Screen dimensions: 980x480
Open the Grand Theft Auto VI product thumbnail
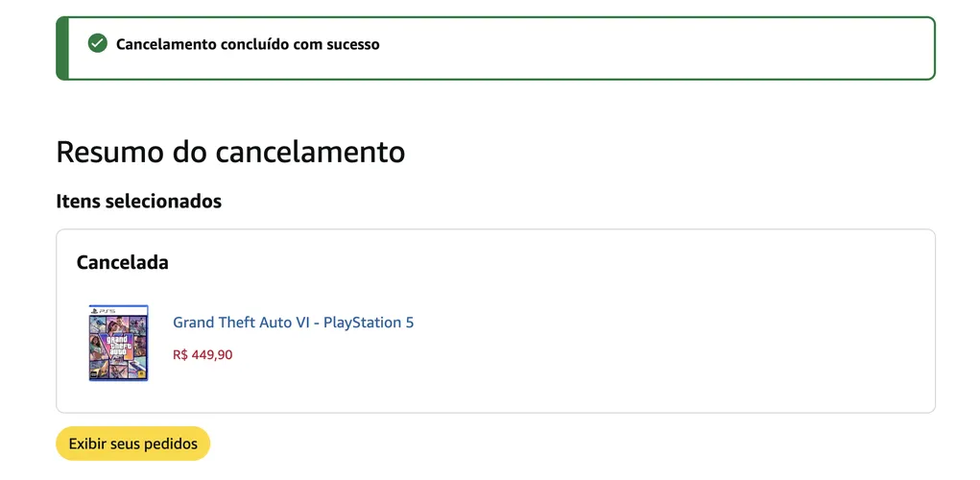click(x=119, y=343)
